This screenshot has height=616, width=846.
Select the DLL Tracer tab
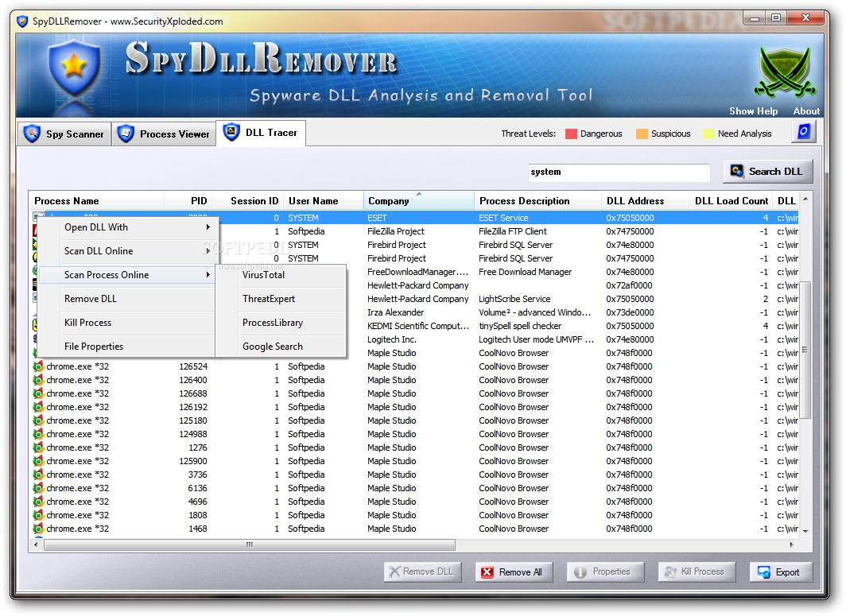point(261,133)
